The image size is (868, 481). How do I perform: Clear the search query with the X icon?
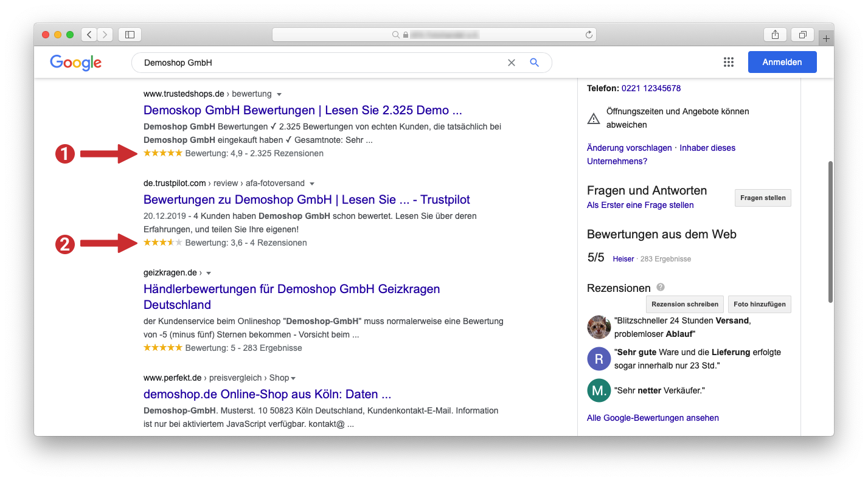point(511,63)
